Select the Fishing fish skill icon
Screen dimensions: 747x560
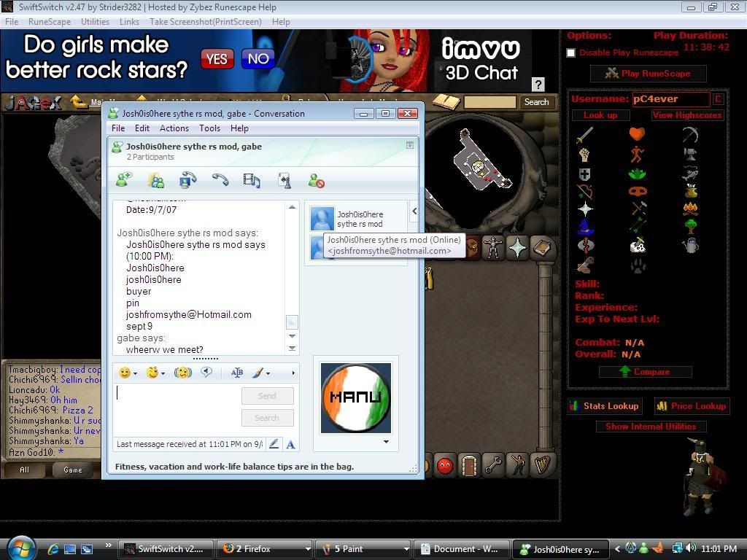click(690, 174)
